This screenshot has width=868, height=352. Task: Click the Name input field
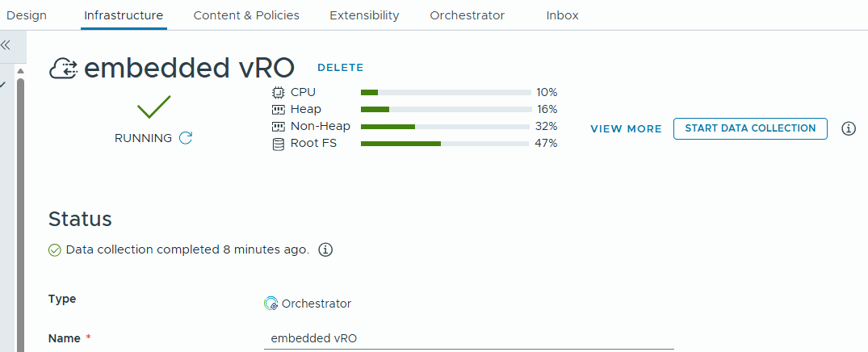pyautogui.click(x=468, y=338)
